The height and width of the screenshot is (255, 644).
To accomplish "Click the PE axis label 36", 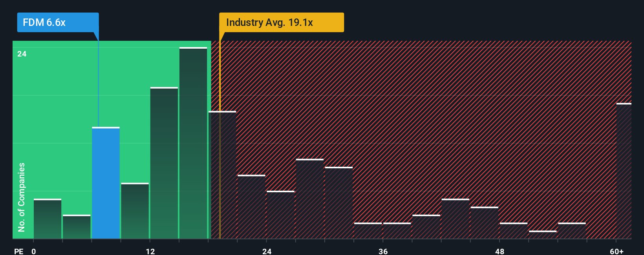I will 383,251.
